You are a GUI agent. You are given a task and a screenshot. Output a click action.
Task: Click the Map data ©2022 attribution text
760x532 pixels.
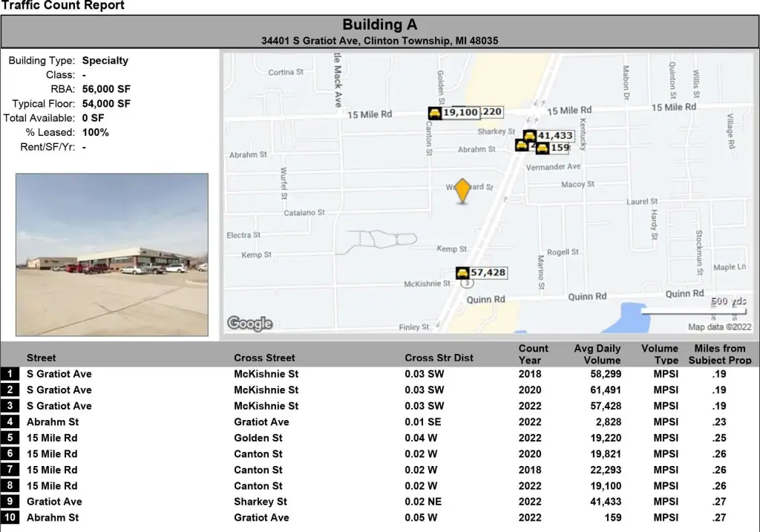coord(719,327)
